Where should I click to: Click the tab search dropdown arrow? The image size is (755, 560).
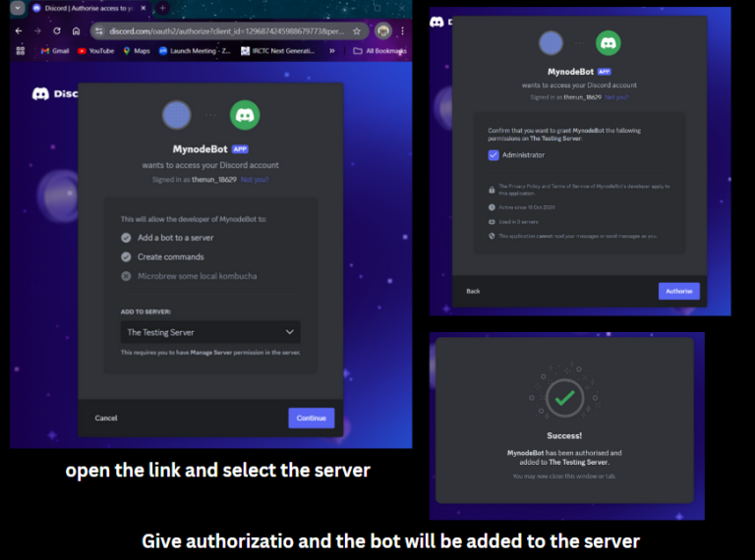coord(18,8)
